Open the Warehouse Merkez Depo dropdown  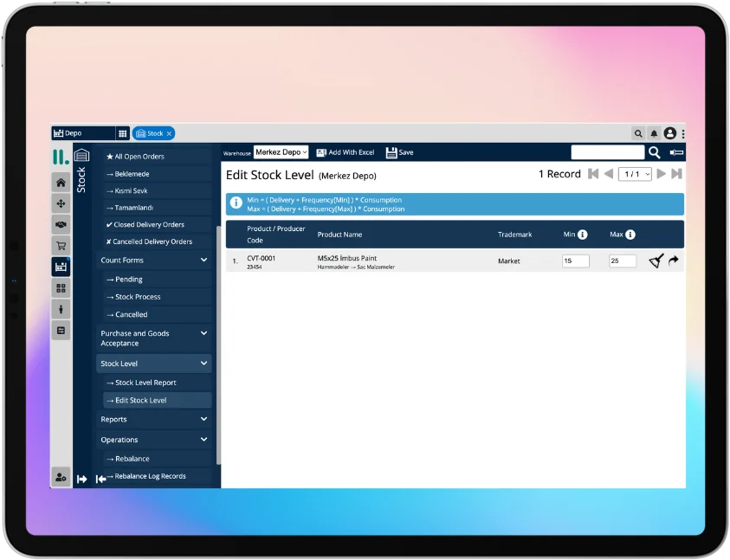click(x=281, y=152)
